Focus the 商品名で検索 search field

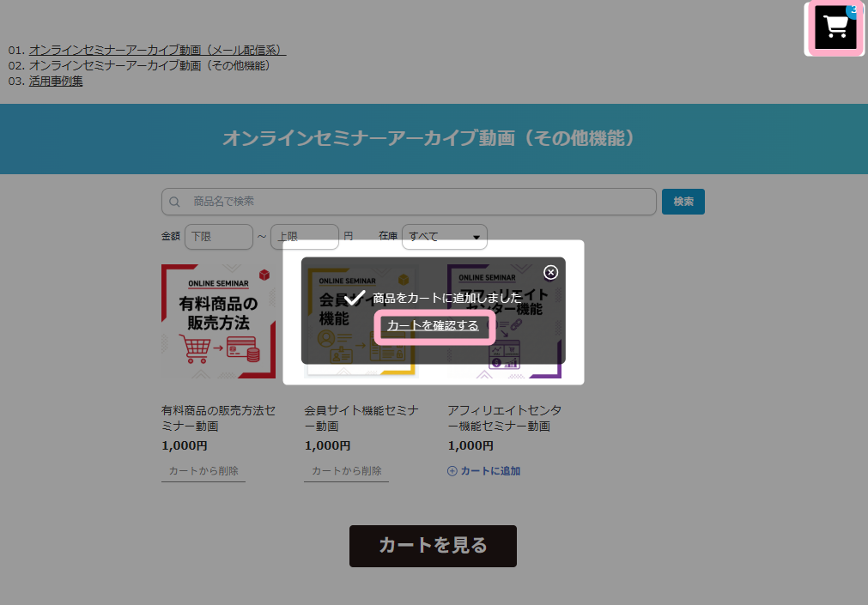click(x=409, y=202)
